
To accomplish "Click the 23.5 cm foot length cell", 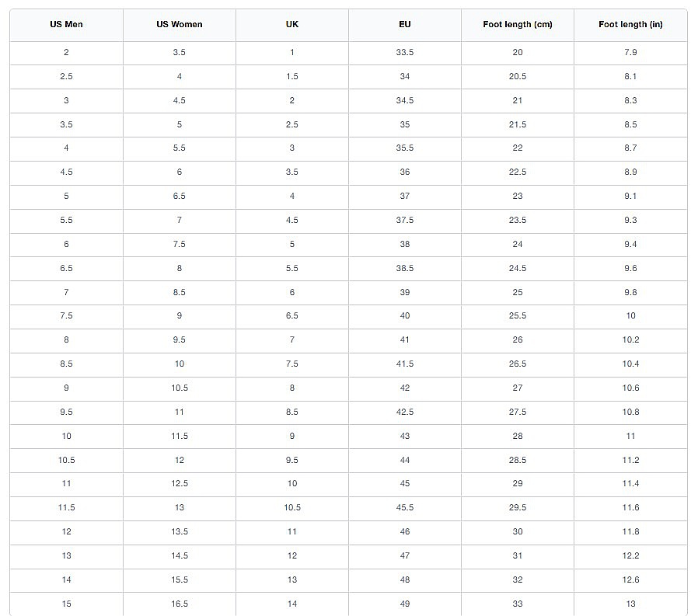I will 518,220.
